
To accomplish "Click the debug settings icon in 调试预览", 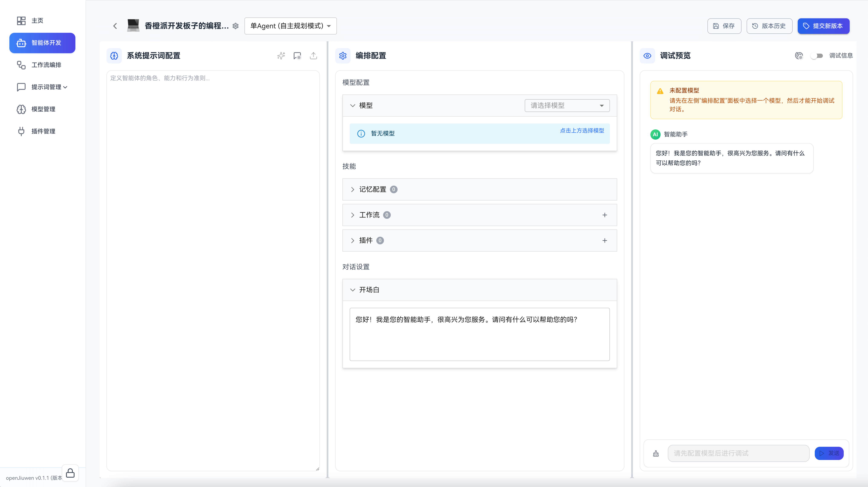I will [799, 56].
